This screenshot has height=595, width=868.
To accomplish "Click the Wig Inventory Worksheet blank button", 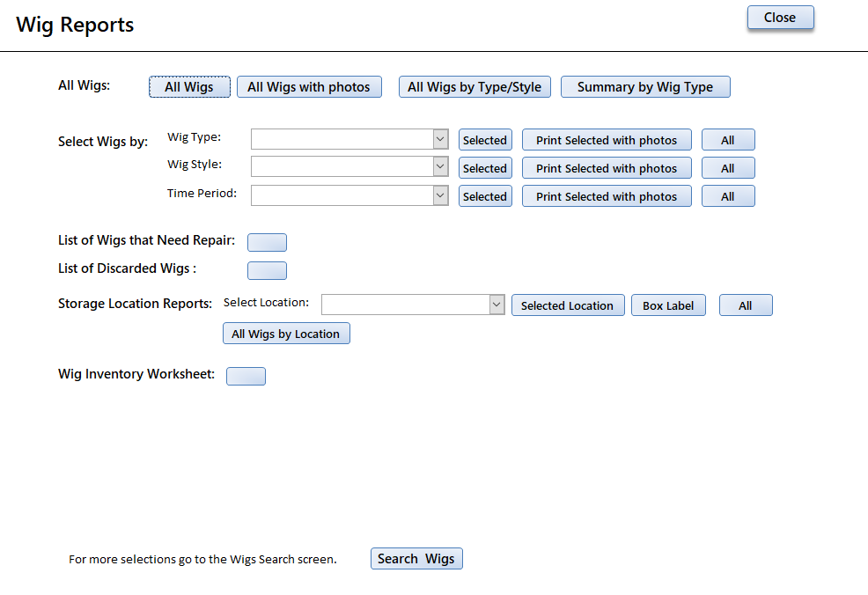I will click(x=246, y=377).
